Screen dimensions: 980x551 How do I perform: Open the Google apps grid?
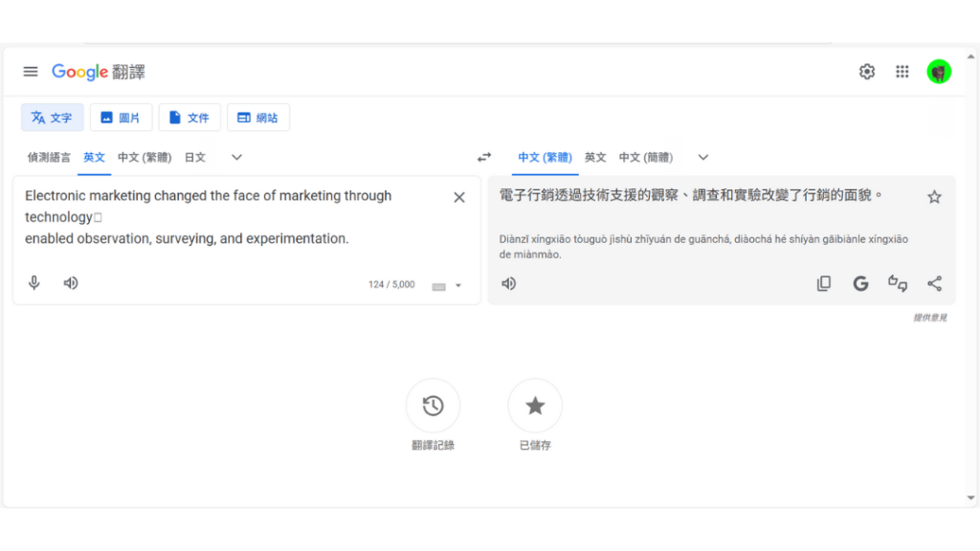tap(902, 72)
